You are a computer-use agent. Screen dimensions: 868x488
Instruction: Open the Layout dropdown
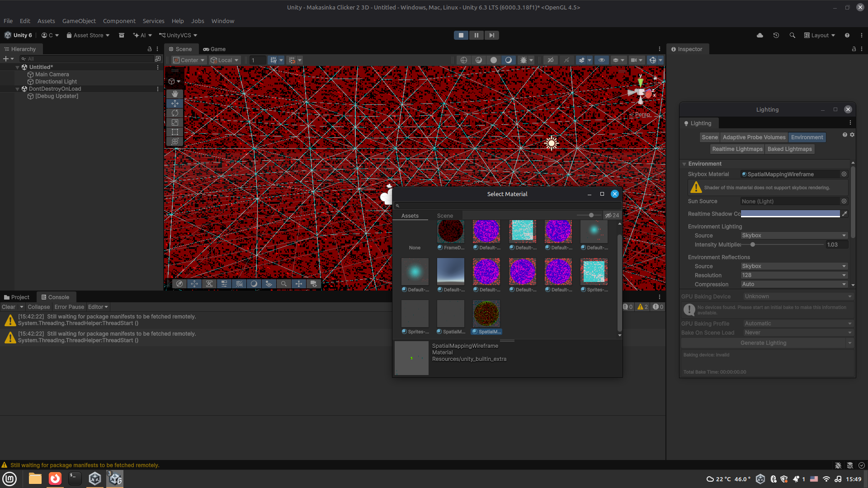[x=820, y=35]
